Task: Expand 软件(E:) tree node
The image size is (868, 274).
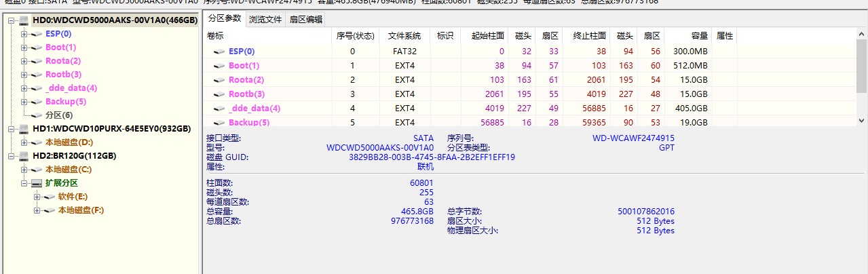Action: [37, 197]
